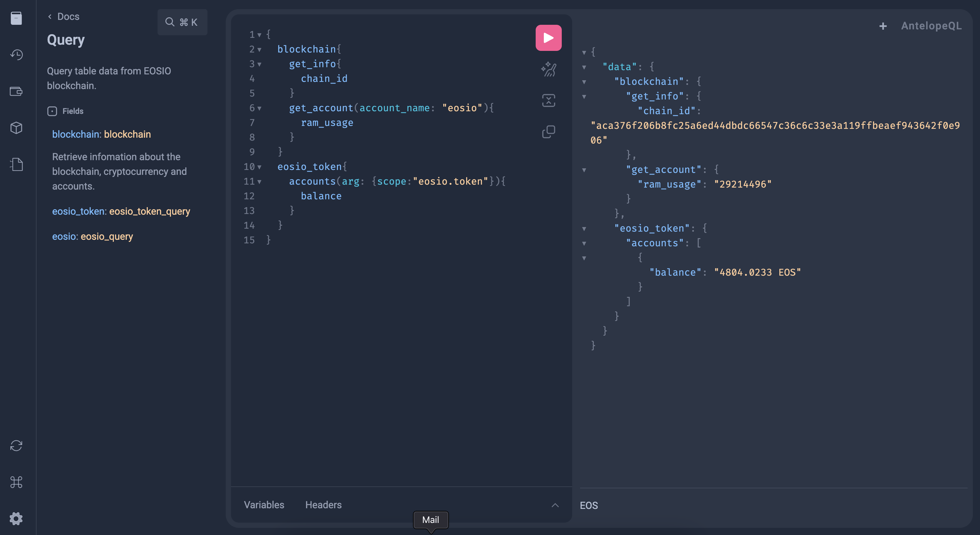Screen dimensions: 980x535
Task: Copy the query with the copy icon
Action: click(x=548, y=132)
